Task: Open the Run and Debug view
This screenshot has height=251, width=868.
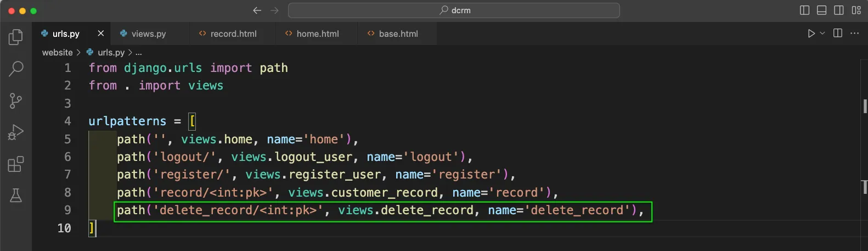Action: (16, 132)
